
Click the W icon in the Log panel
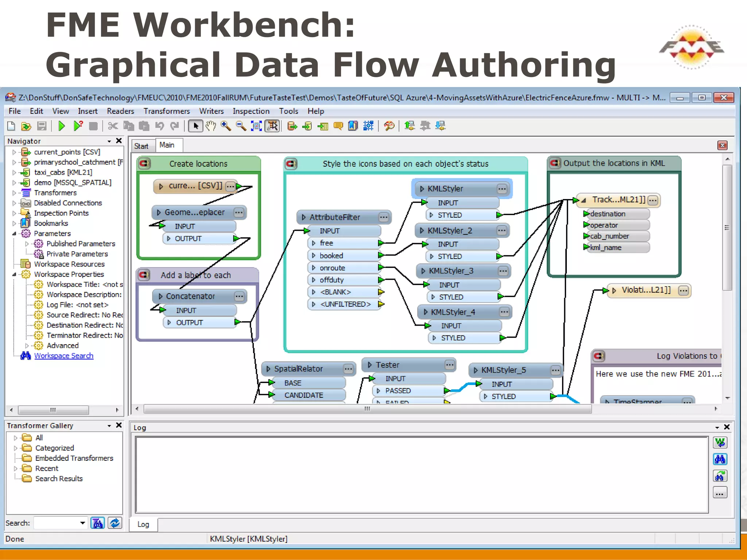(x=720, y=442)
